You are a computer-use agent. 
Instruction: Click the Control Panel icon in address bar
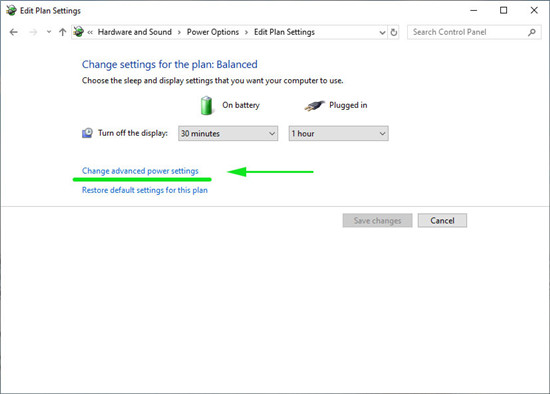click(x=79, y=32)
